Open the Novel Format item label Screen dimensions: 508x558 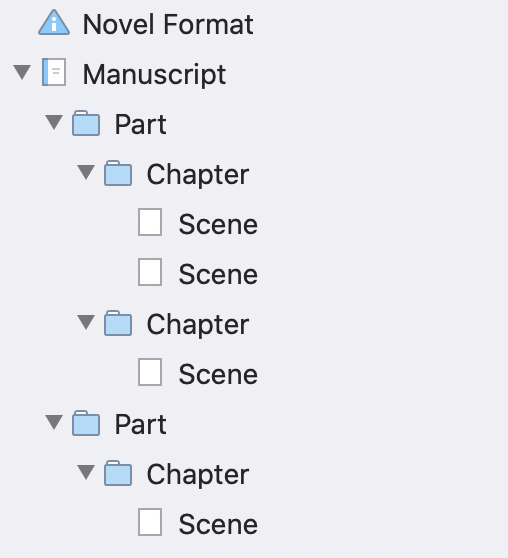coord(168,24)
